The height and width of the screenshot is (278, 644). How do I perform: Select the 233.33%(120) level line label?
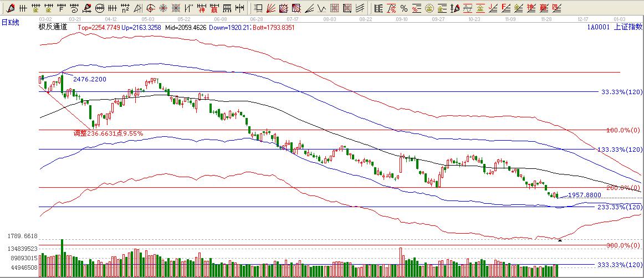[619, 207]
